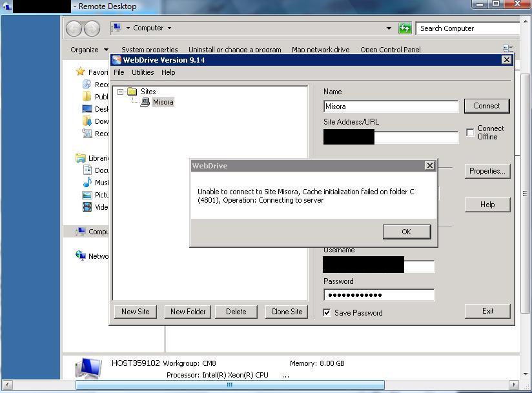Click Map network drive

coord(321,50)
